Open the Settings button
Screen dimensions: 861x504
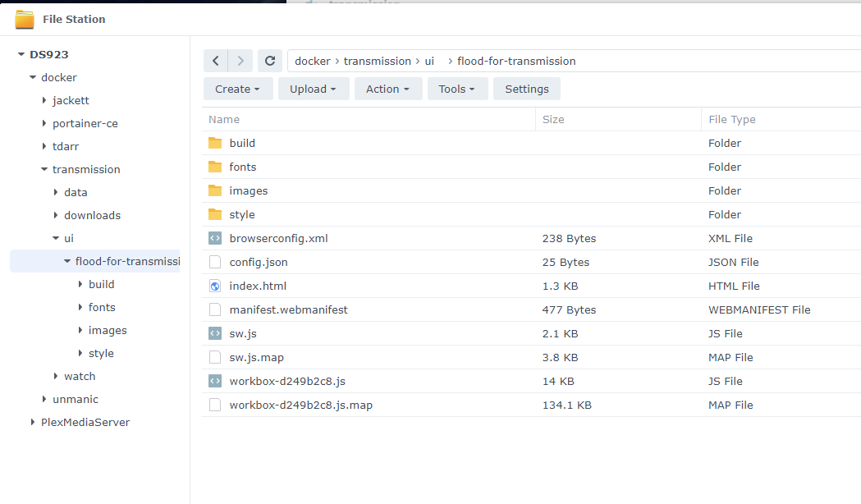526,89
